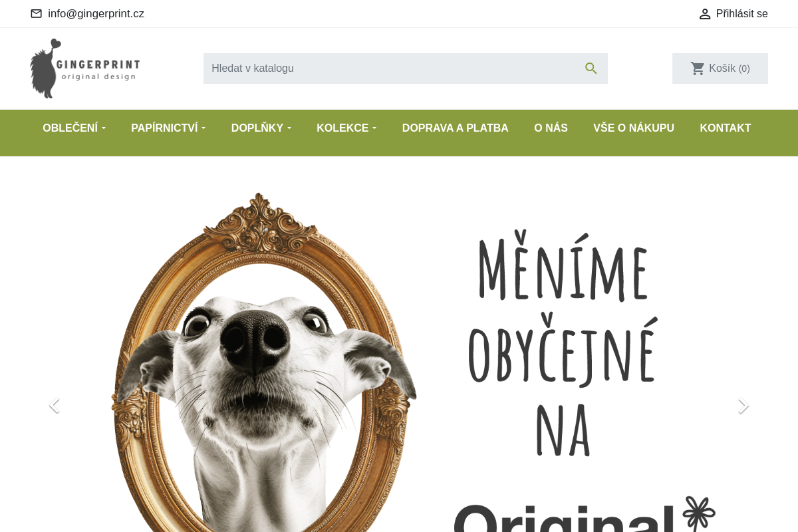Click the shopping cart icon
This screenshot has height=532, width=798.
[x=698, y=68]
